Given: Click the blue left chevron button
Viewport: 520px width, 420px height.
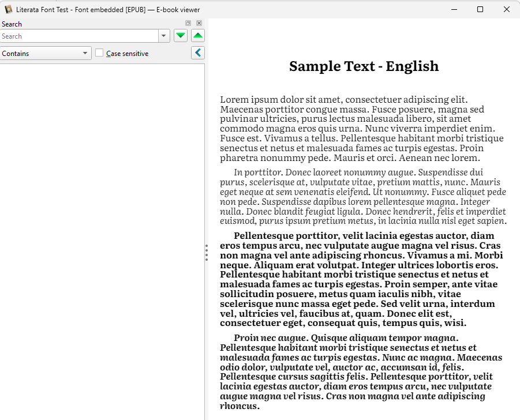Looking at the screenshot, I should point(198,53).
